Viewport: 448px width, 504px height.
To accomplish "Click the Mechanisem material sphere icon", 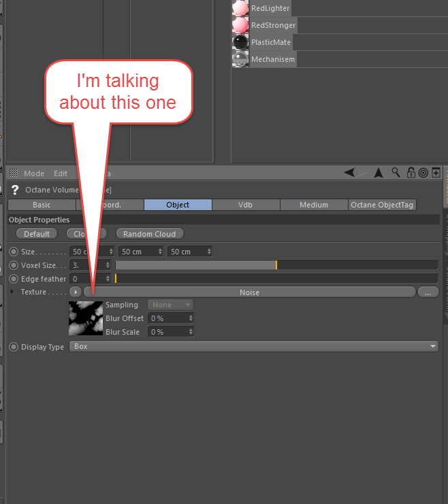I will pos(240,59).
